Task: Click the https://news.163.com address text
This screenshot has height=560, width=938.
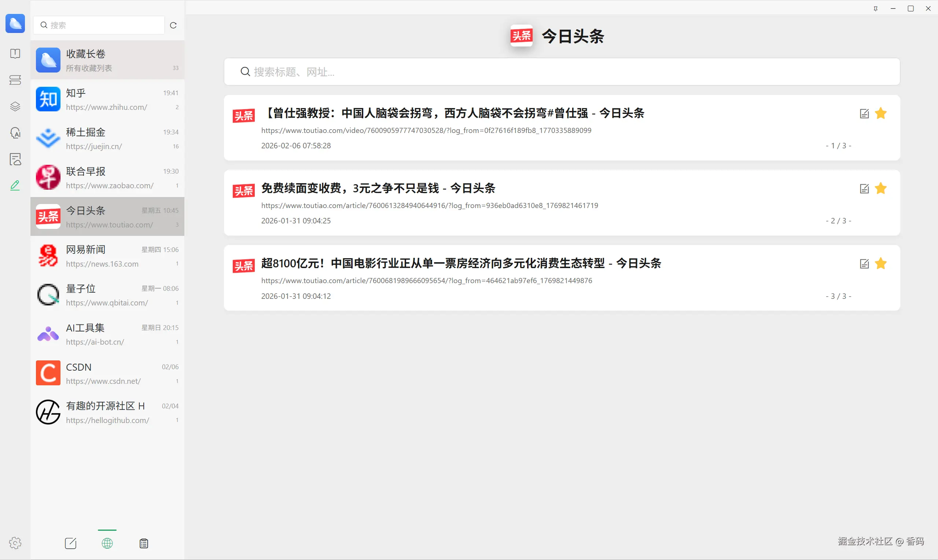Action: (102, 264)
